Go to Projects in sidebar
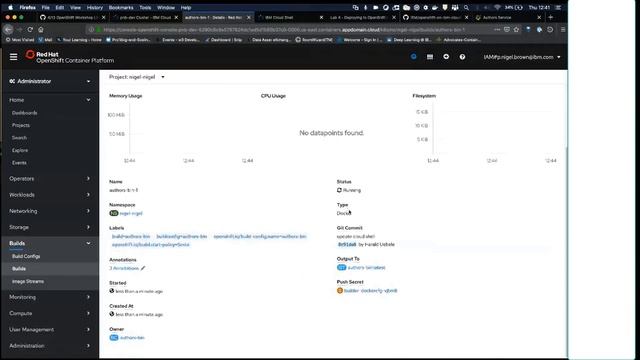 (x=21, y=125)
